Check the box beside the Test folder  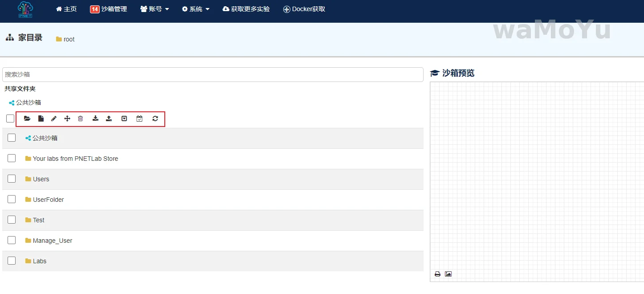(x=12, y=220)
